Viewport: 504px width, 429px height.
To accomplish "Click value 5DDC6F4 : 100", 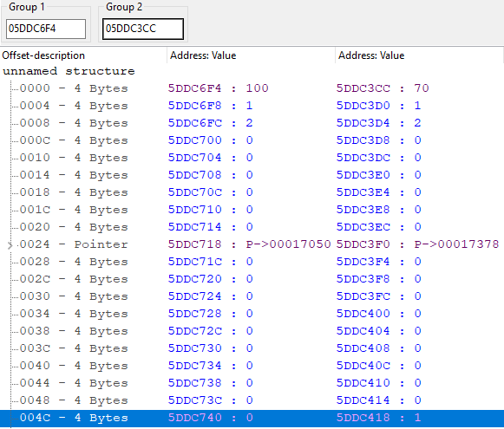I will 219,88.
